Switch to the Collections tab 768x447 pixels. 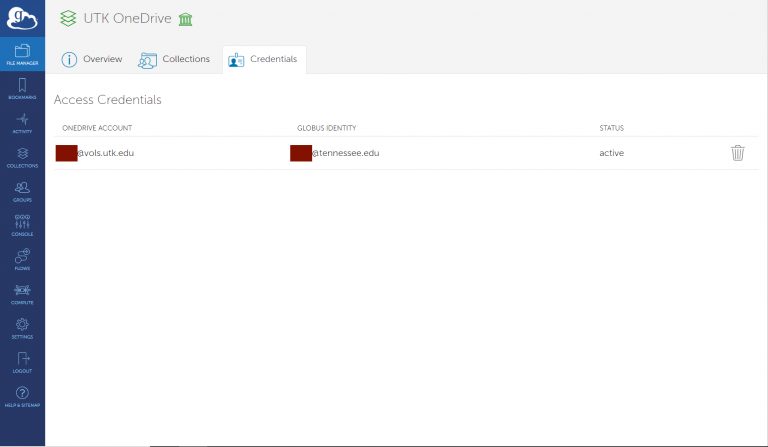pyautogui.click(x=174, y=59)
